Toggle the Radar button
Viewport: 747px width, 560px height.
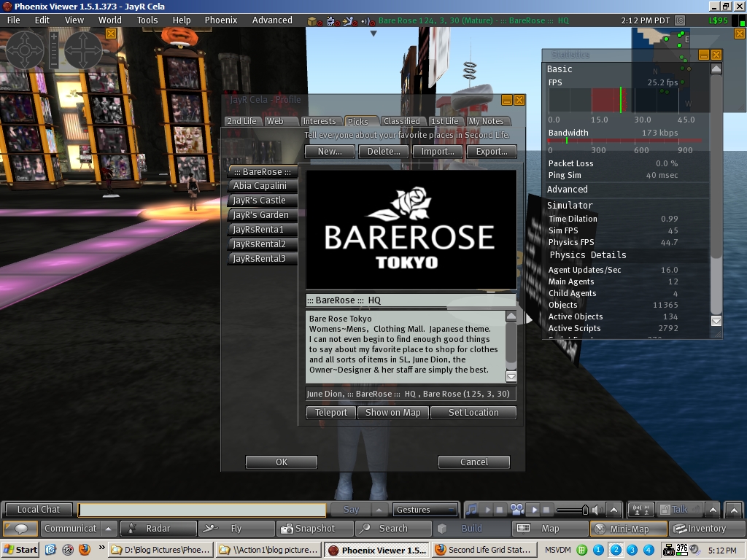(158, 529)
